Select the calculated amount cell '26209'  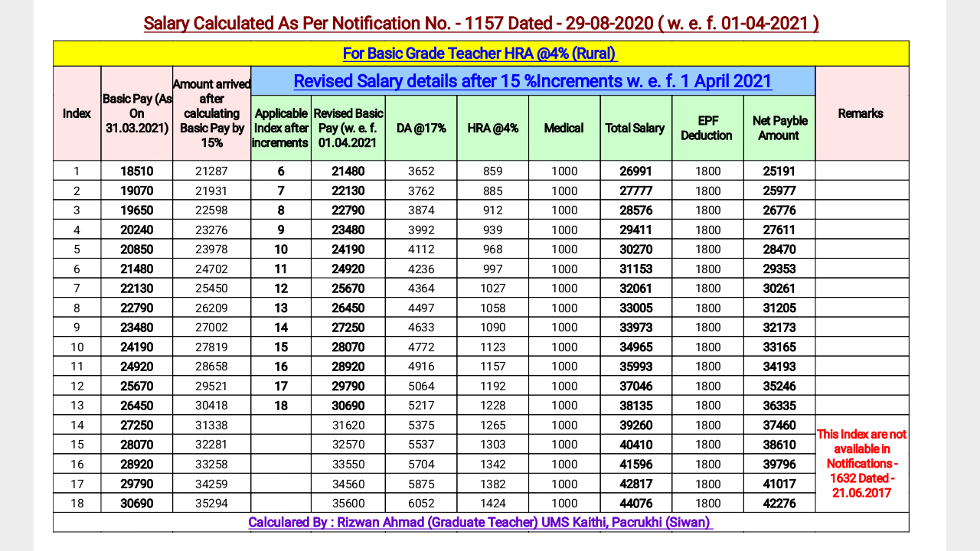click(211, 308)
